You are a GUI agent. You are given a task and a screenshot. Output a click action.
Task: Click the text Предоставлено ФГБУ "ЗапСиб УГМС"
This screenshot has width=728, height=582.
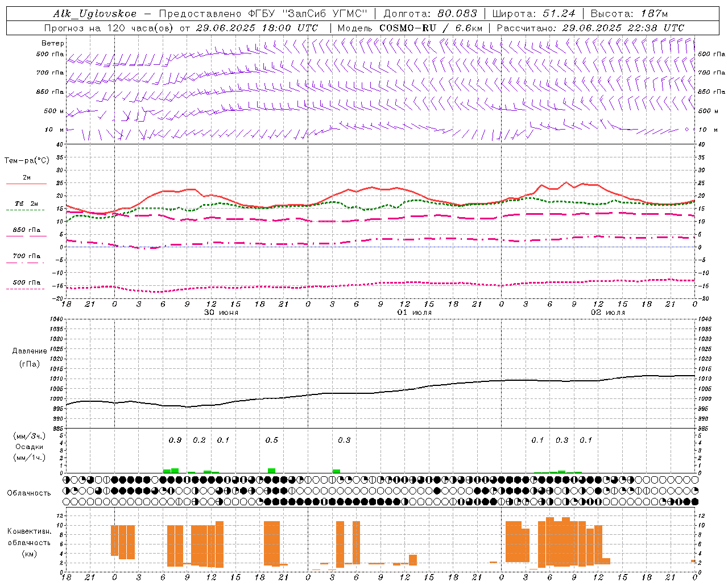(x=263, y=14)
